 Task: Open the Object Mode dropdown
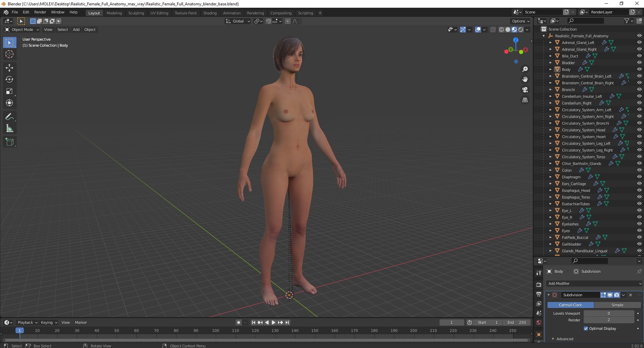[22, 30]
